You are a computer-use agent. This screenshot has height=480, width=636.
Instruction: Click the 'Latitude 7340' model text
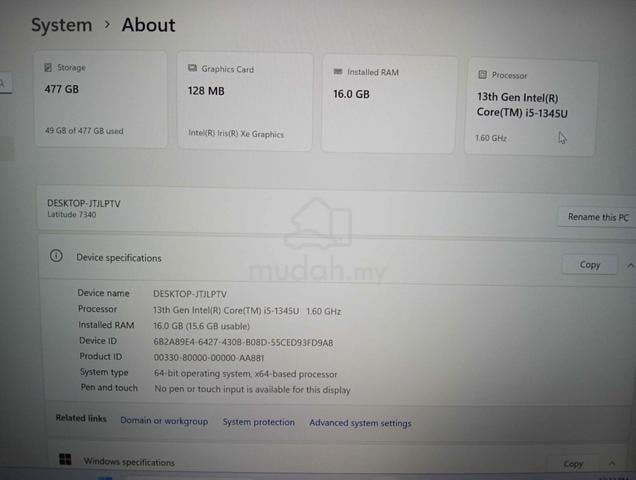[71, 214]
